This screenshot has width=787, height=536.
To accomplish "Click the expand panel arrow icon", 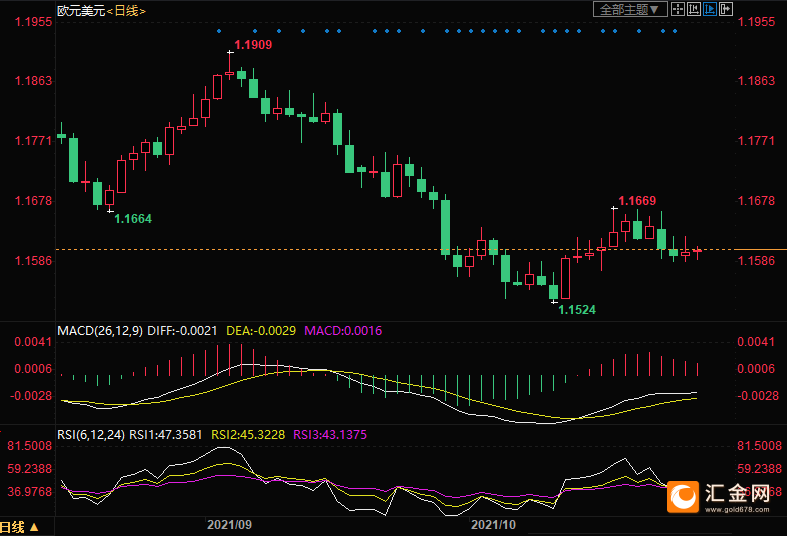I will [726, 9].
